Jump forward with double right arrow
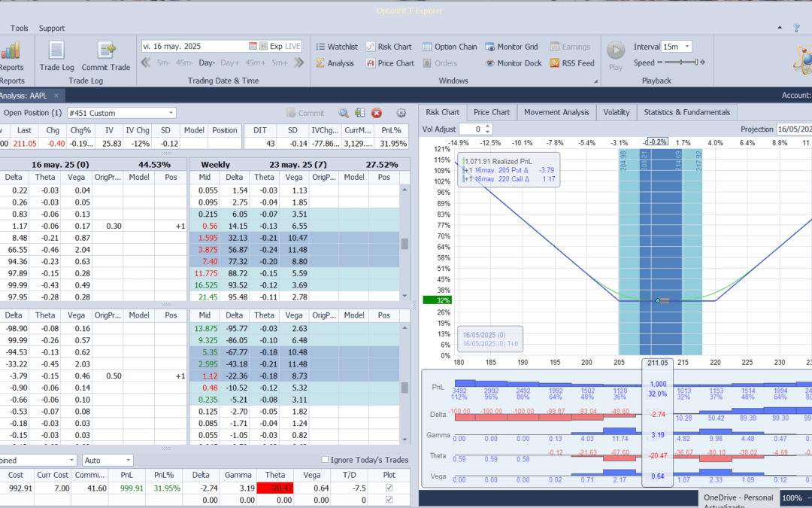 click(298, 62)
